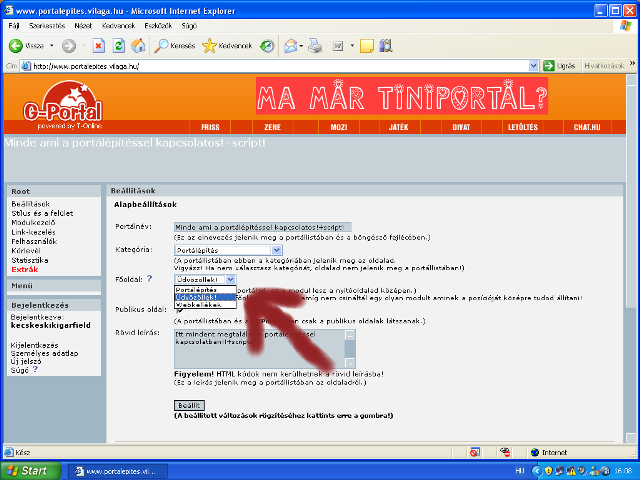Open Modulkezelő in the Root menu
Viewport: 640px width, 480px height.
33,222
